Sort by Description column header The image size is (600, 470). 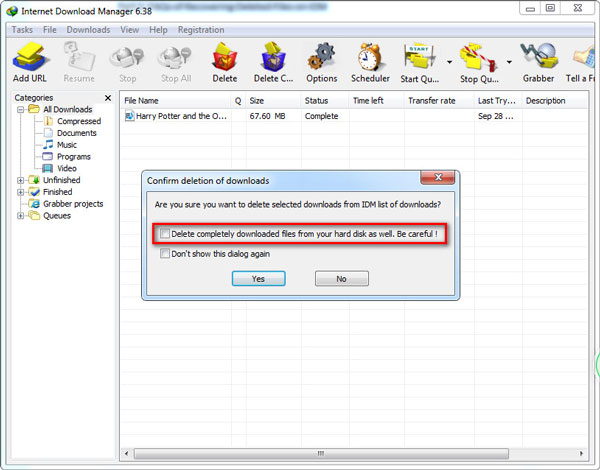point(555,101)
